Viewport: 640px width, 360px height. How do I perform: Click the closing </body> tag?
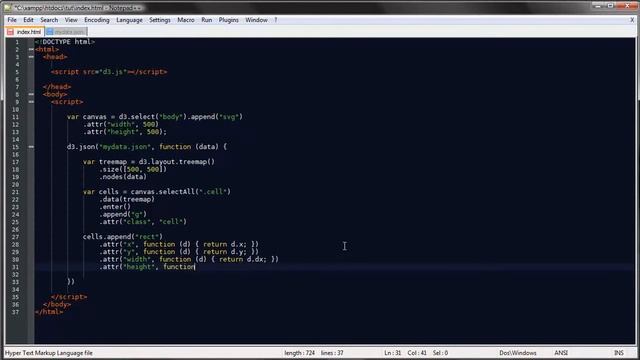pos(57,304)
